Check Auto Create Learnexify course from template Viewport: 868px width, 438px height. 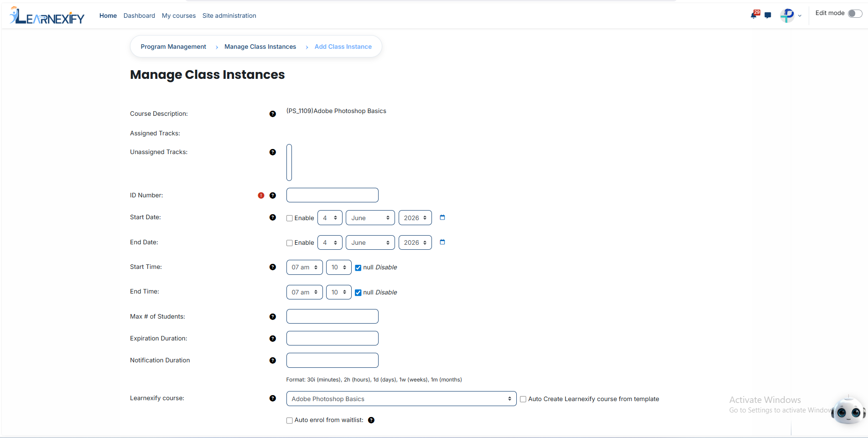523,399
